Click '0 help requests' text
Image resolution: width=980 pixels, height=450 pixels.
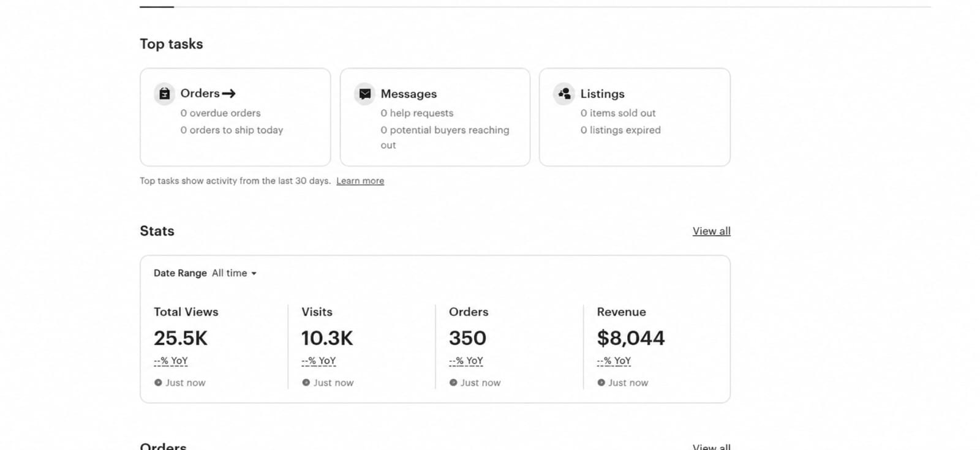point(417,113)
